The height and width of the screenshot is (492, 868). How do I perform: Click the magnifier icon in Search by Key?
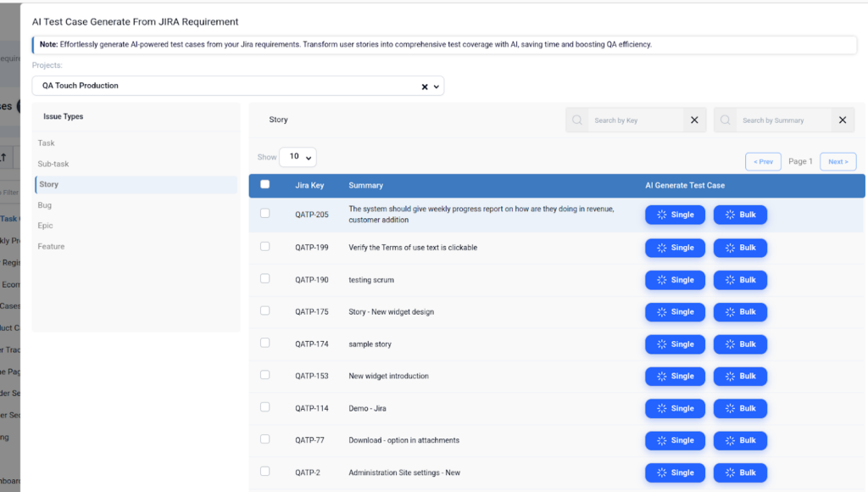(576, 120)
